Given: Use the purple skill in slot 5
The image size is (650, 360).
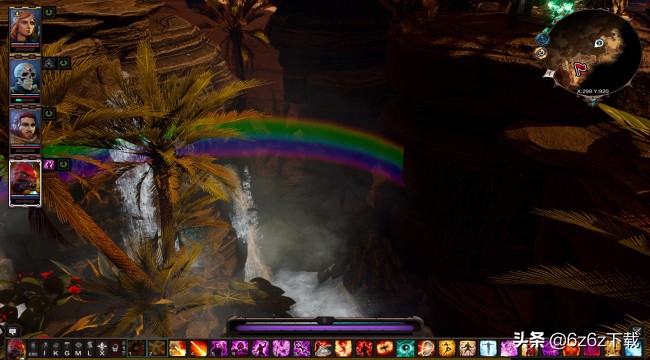Looking at the screenshot, I should pos(219,348).
